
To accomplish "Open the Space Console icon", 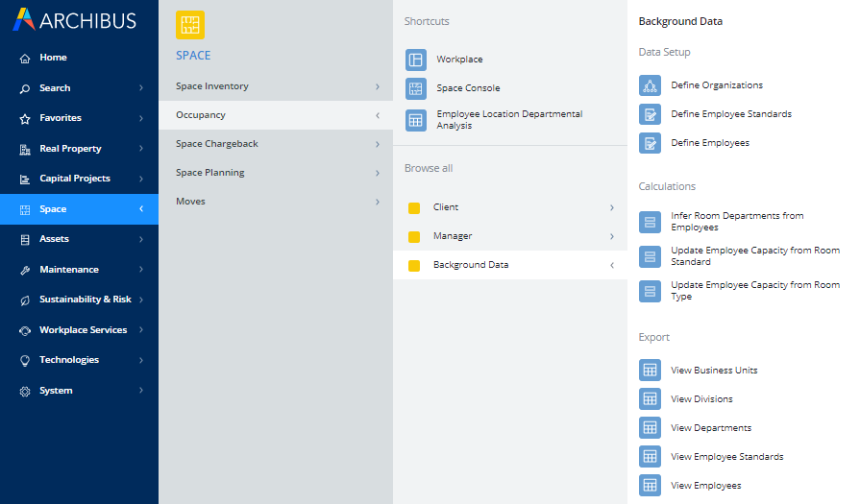I will click(x=415, y=88).
